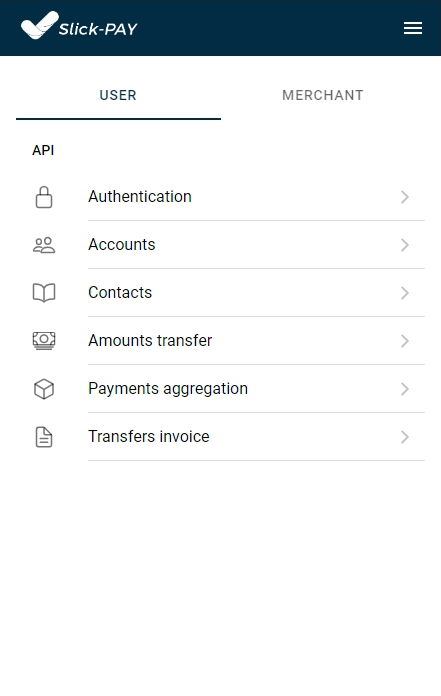The width and height of the screenshot is (441, 696).
Task: Open the Authentication API section
Action: point(220,197)
